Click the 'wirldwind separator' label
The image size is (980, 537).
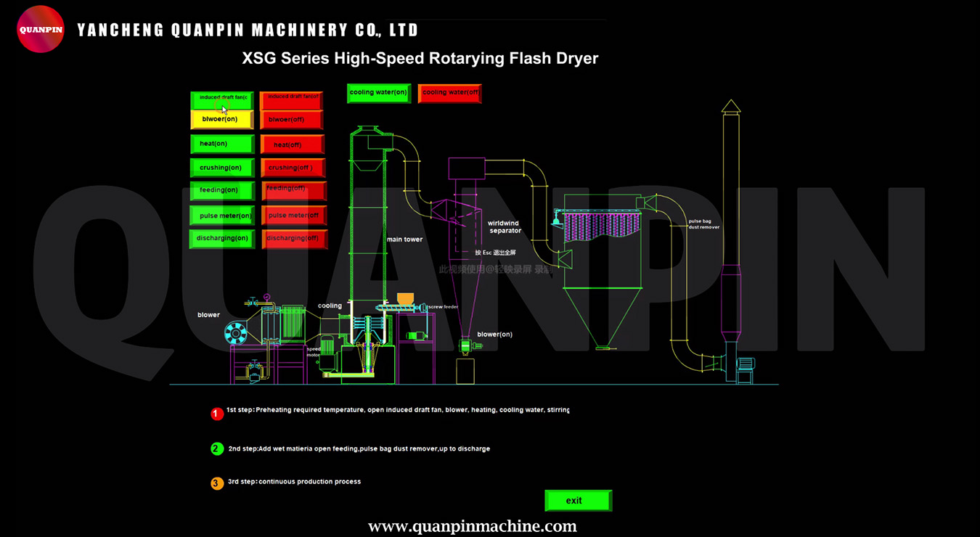505,227
